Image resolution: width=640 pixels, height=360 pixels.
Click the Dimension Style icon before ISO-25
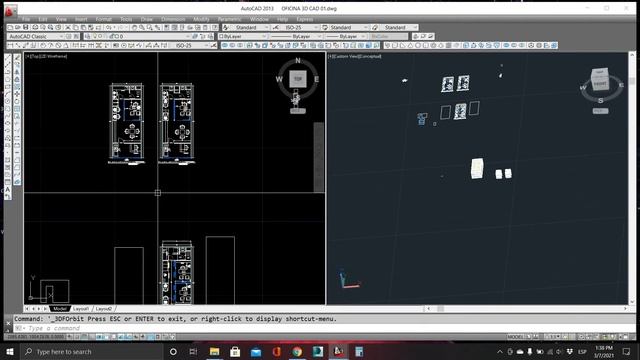click(276, 27)
